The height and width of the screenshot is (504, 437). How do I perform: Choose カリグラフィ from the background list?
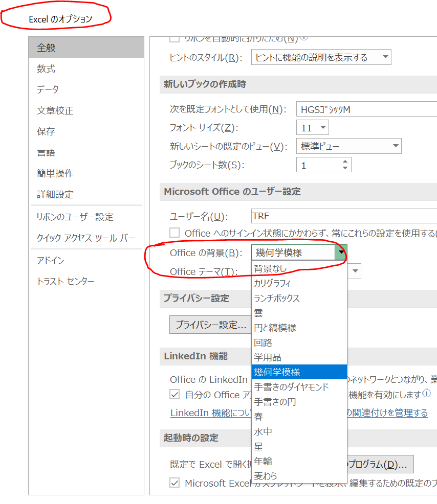299,283
